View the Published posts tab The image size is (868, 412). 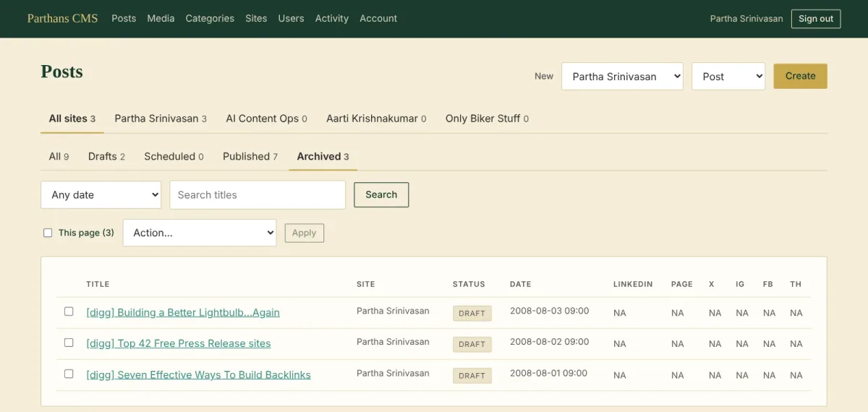(250, 156)
